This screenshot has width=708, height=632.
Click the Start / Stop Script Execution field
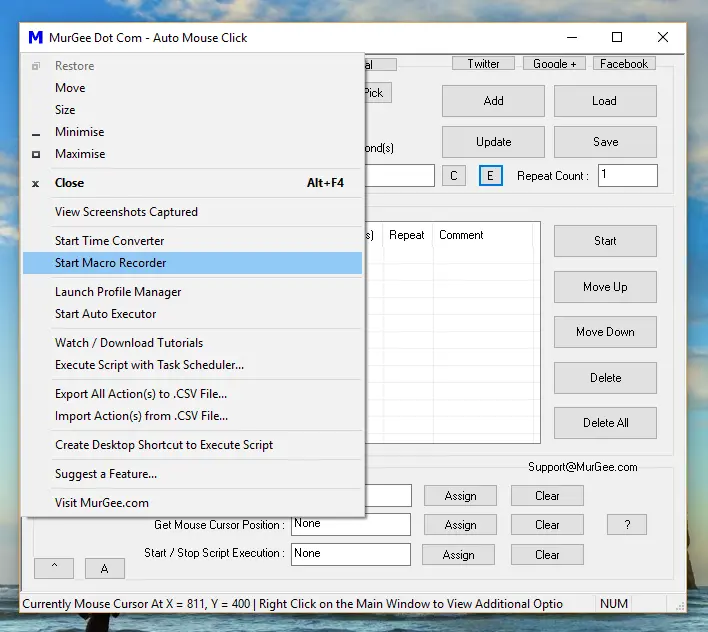click(x=350, y=554)
